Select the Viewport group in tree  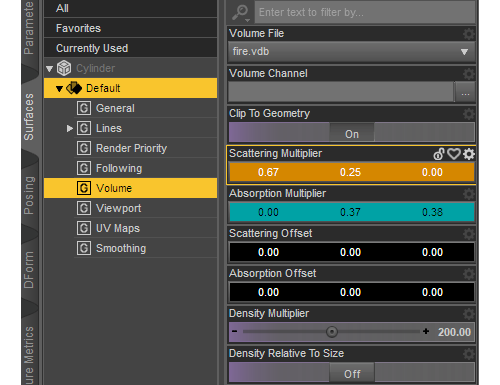(119, 208)
